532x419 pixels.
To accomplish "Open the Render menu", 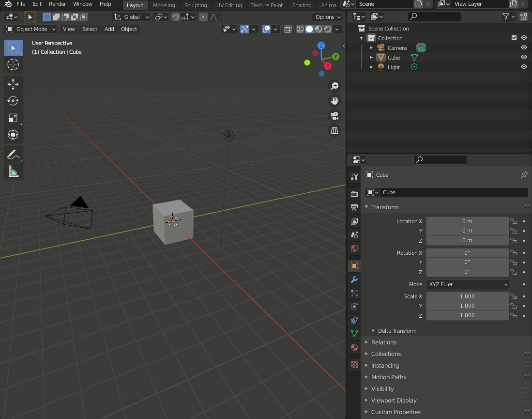I will tap(57, 4).
